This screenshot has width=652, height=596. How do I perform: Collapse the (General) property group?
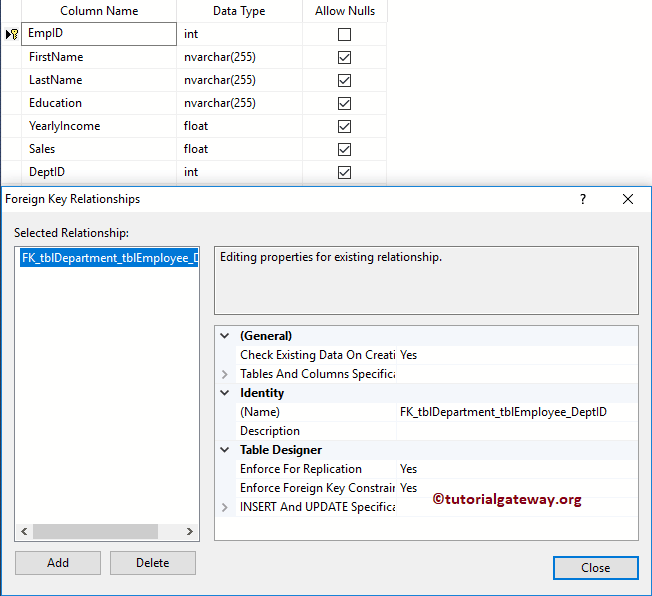[x=225, y=336]
